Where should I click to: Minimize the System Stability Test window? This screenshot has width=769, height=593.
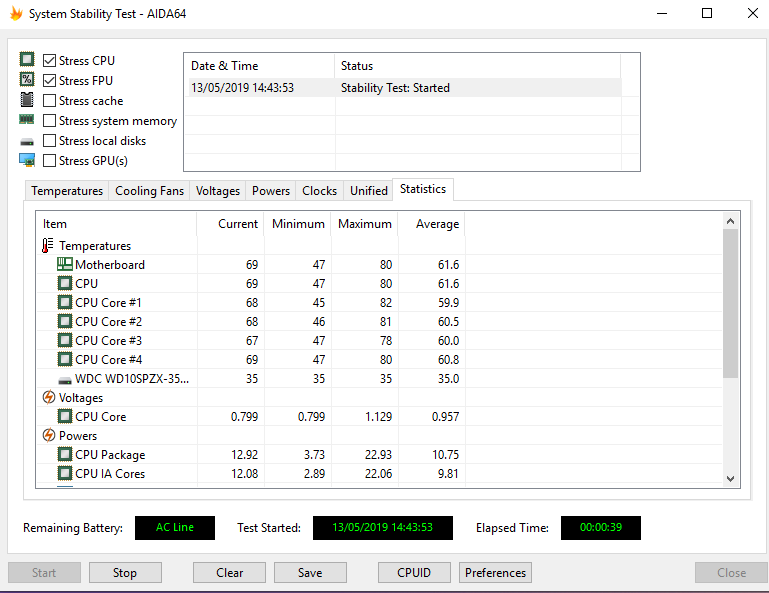[662, 13]
